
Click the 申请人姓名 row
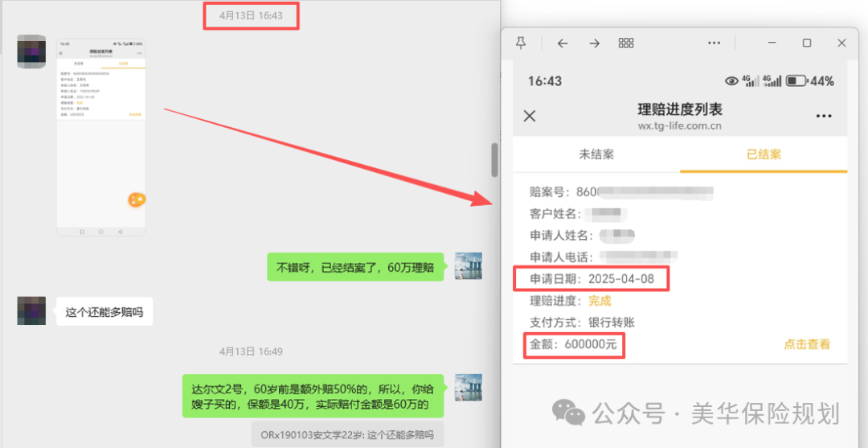click(x=583, y=236)
